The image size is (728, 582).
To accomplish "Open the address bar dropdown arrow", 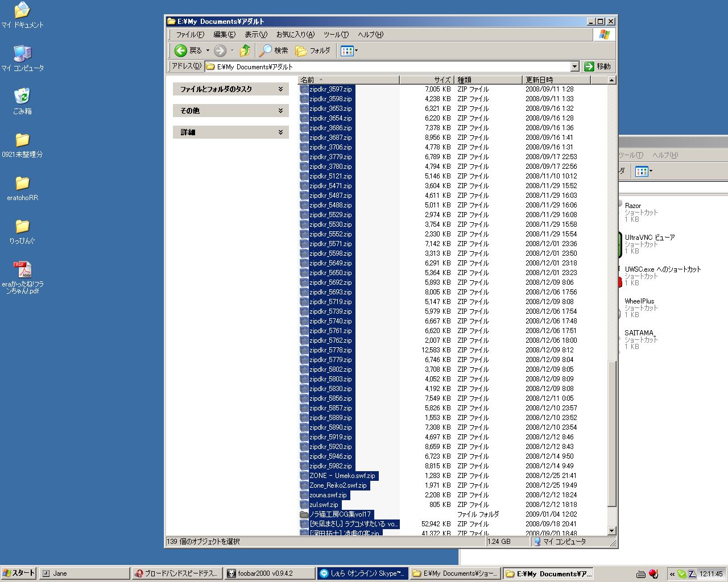I will click(574, 66).
